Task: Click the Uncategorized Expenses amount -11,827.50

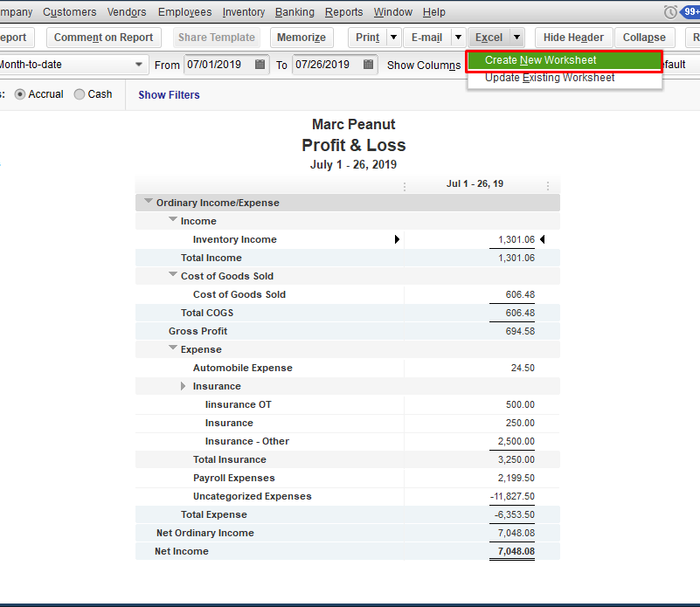Action: 512,496
